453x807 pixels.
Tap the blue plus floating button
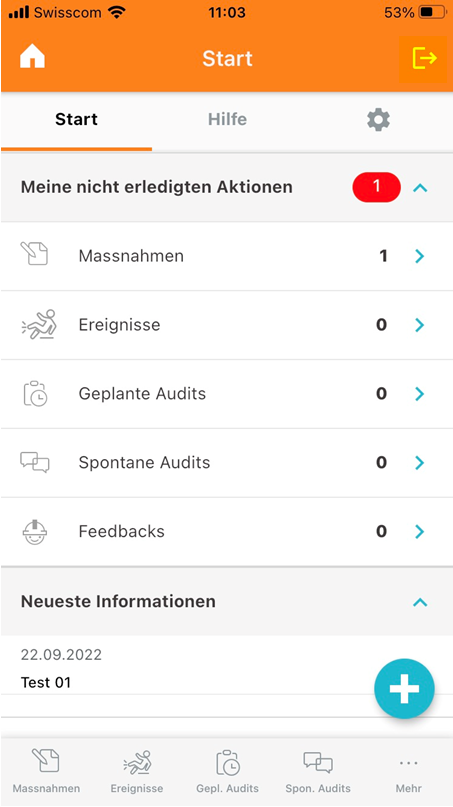pos(404,689)
